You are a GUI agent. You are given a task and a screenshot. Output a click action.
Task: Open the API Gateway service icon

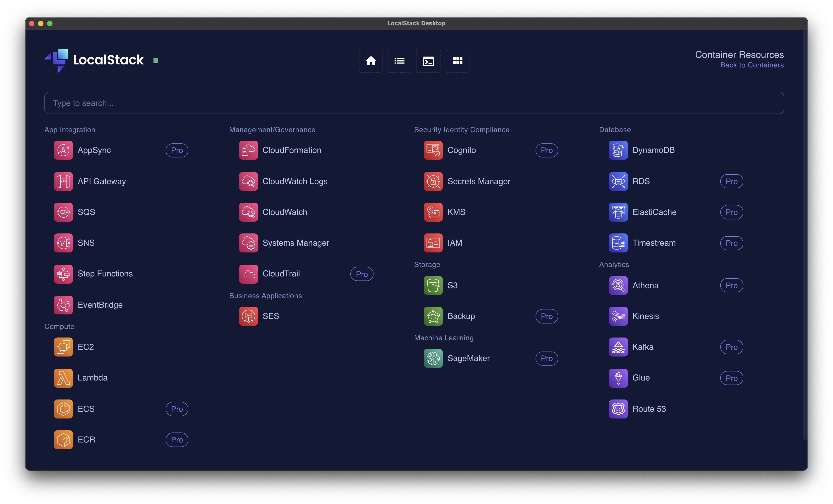(x=63, y=181)
